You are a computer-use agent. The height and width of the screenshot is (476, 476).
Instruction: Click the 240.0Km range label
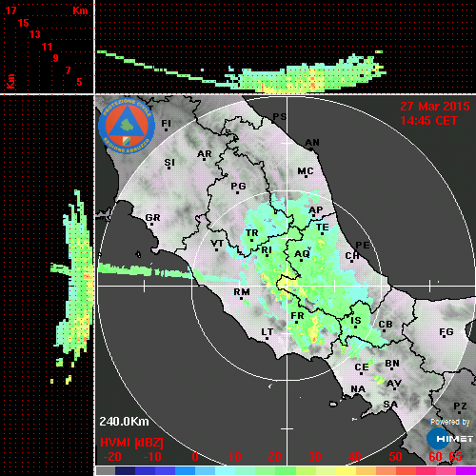point(124,422)
